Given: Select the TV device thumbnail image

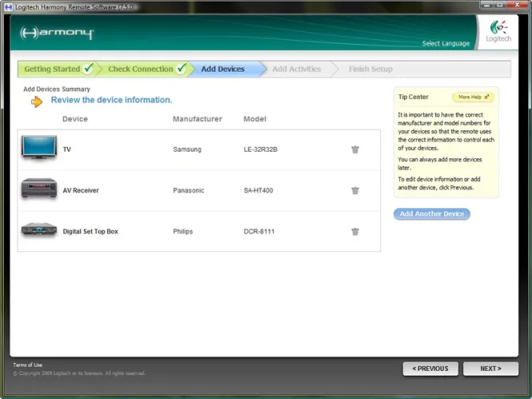Looking at the screenshot, I should point(38,148).
